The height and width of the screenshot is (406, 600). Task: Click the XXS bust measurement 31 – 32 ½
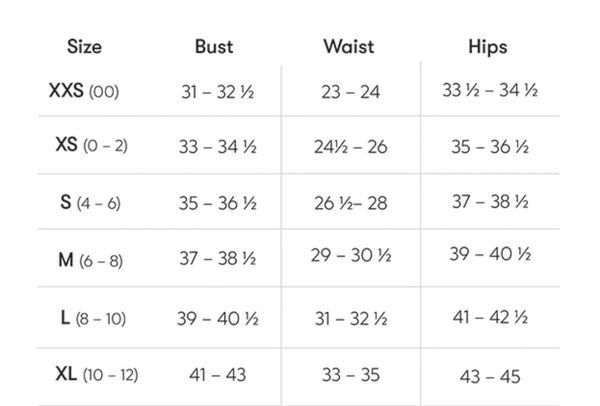tap(218, 92)
